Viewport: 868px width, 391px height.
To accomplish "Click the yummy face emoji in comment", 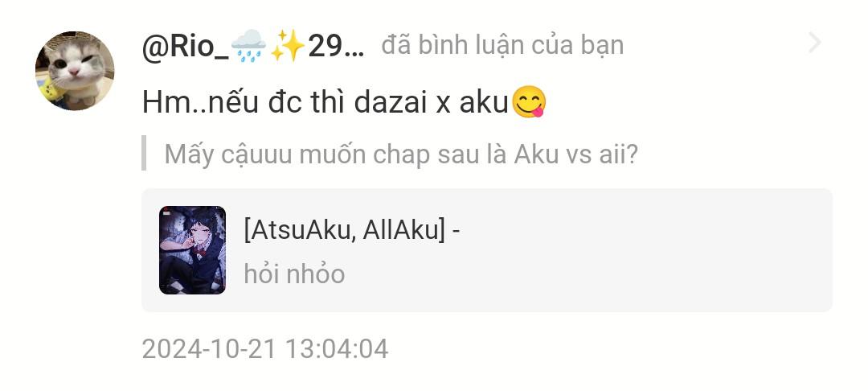I will tap(529, 103).
